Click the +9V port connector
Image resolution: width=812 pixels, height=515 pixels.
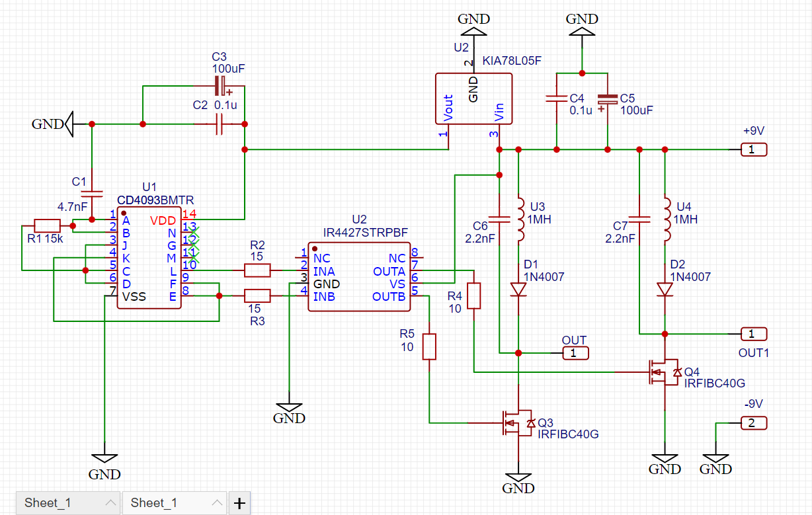[753, 149]
